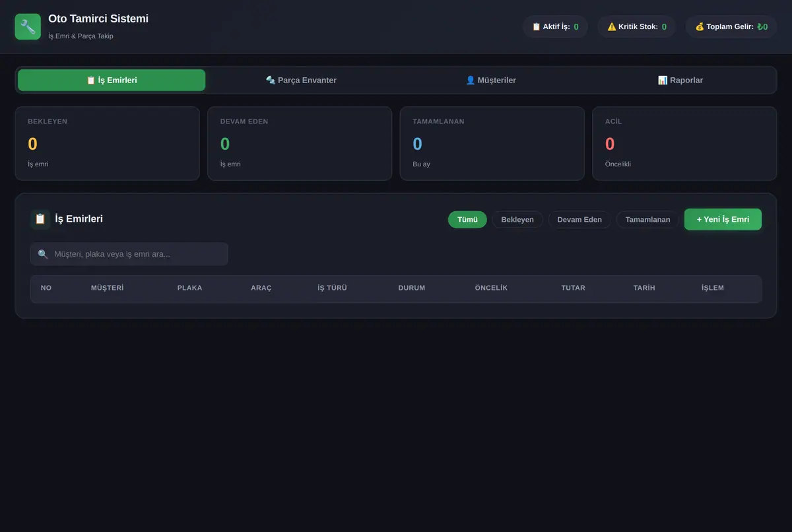This screenshot has width=792, height=532.
Task: Click the green wrench app logo
Action: click(x=28, y=26)
